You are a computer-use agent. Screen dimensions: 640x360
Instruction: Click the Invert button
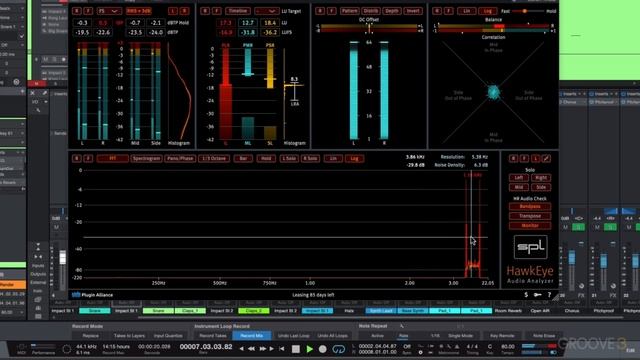(413, 11)
